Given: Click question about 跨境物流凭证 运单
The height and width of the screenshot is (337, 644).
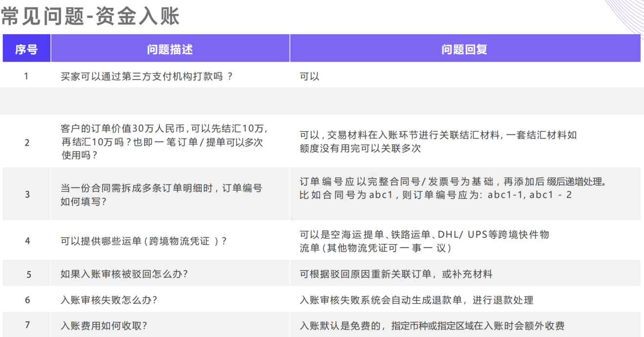Looking at the screenshot, I should click(144, 241).
